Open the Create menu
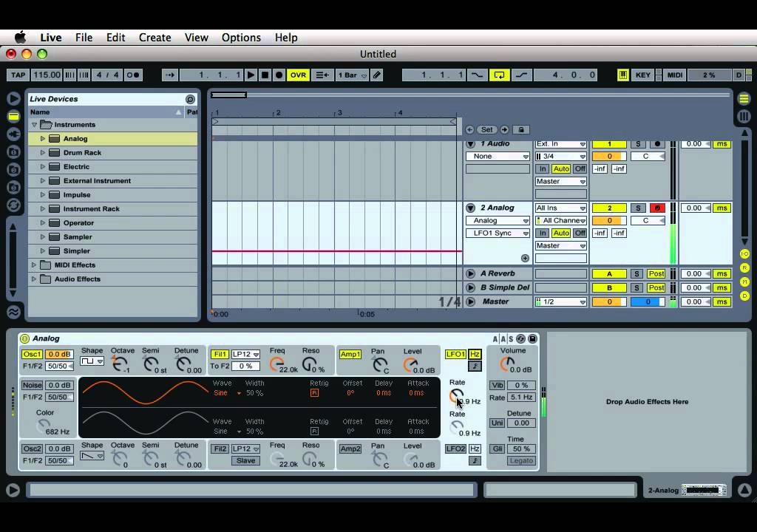 point(155,38)
